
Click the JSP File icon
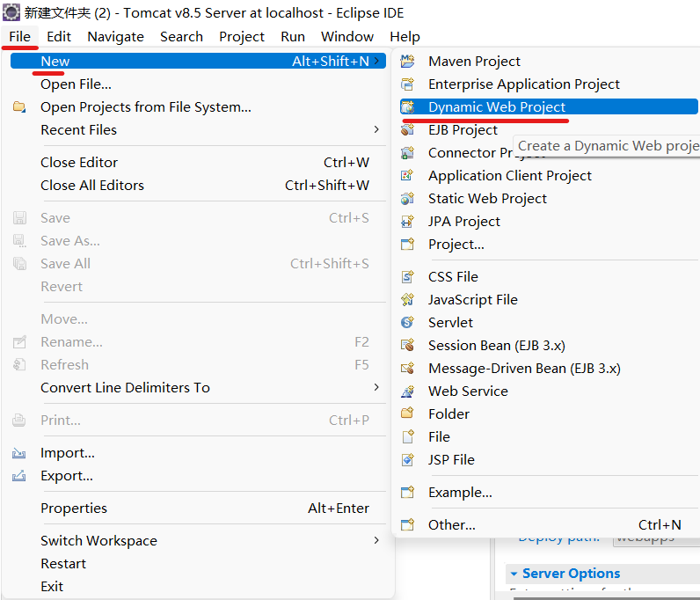tap(407, 460)
